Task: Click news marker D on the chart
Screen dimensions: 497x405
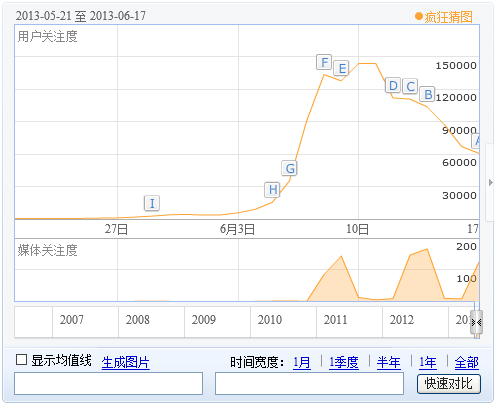Action: pyautogui.click(x=393, y=86)
